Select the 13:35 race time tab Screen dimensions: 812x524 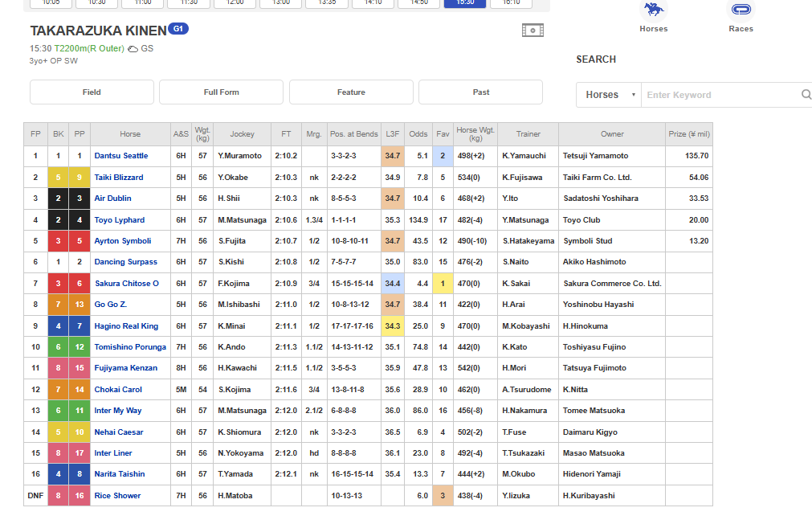pyautogui.click(x=327, y=3)
